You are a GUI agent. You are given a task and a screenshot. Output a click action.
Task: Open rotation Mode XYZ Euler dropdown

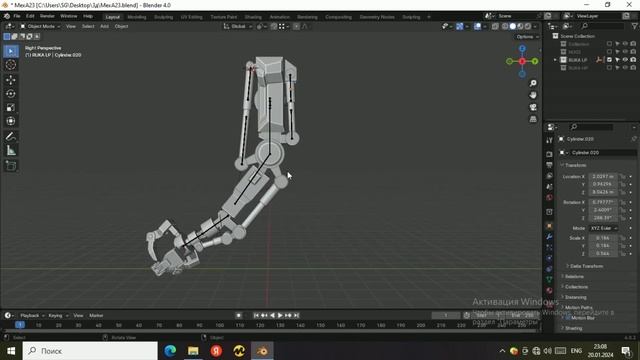pos(604,228)
